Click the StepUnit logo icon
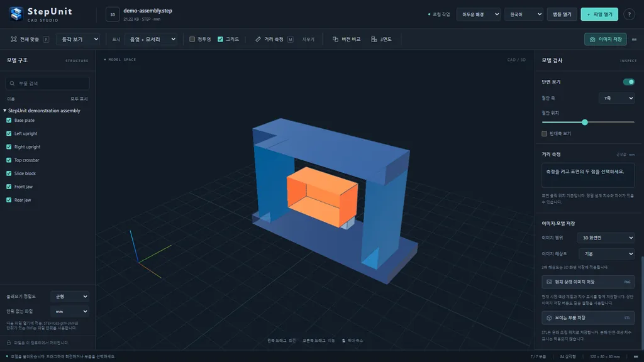 click(x=16, y=14)
